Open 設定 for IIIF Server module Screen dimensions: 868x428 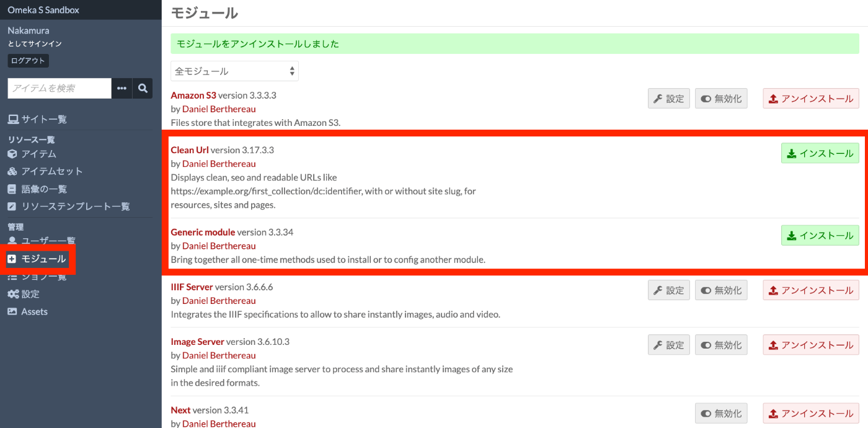click(669, 290)
